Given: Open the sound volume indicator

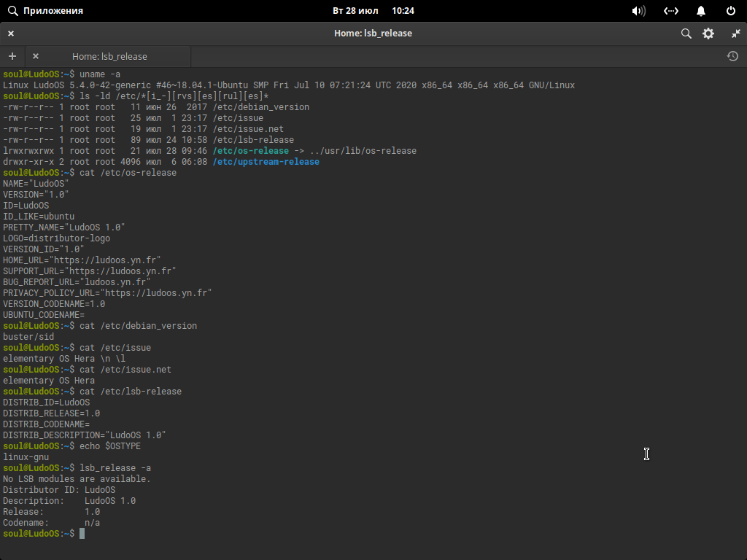Looking at the screenshot, I should [638, 10].
